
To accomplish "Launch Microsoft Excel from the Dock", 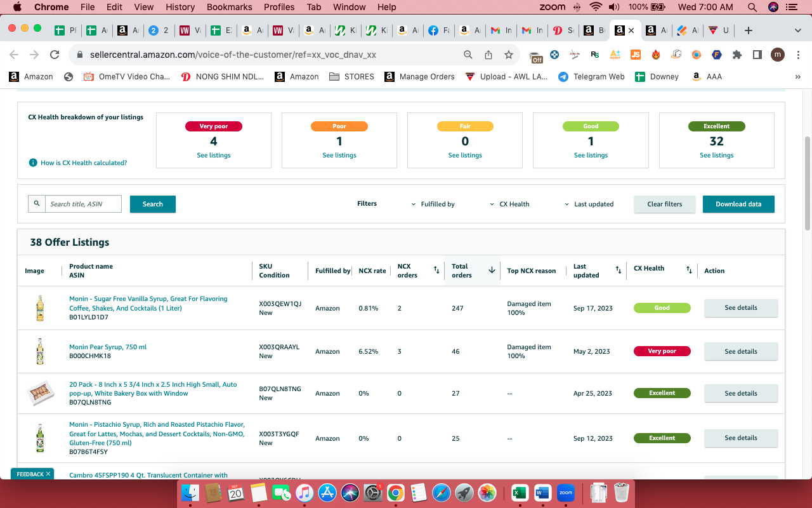I will click(520, 493).
